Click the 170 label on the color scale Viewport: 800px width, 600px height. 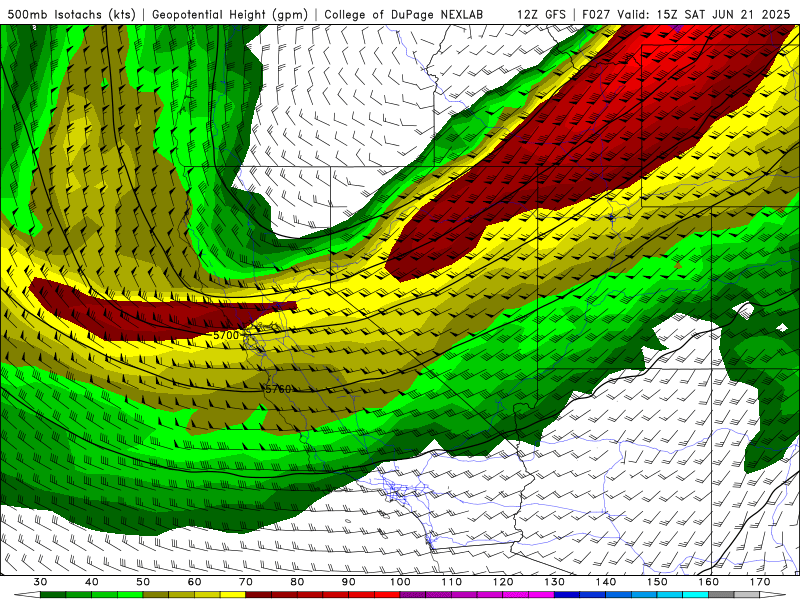click(760, 582)
